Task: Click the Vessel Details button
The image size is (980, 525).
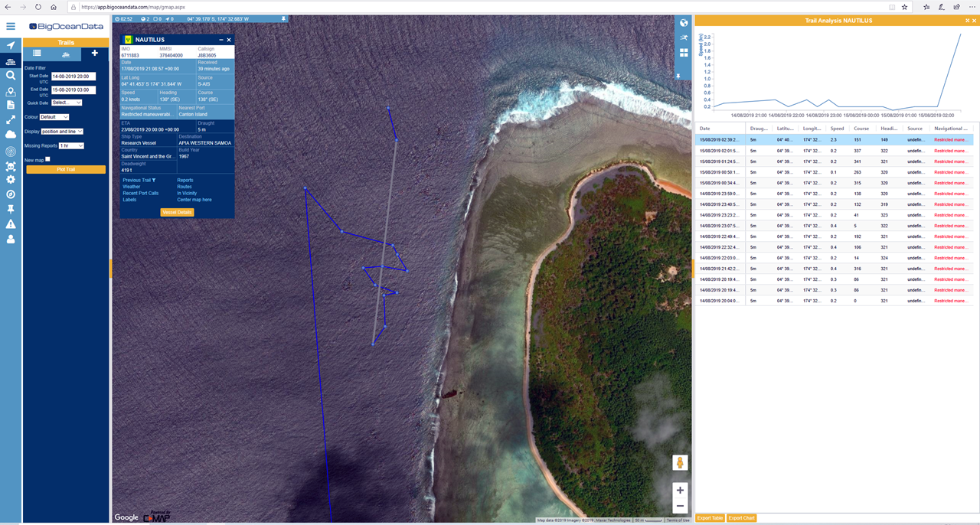Action: [x=177, y=212]
